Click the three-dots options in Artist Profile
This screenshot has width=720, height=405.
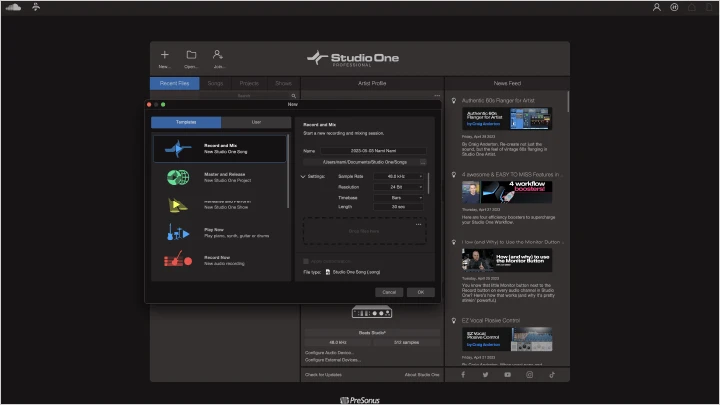pos(437,96)
